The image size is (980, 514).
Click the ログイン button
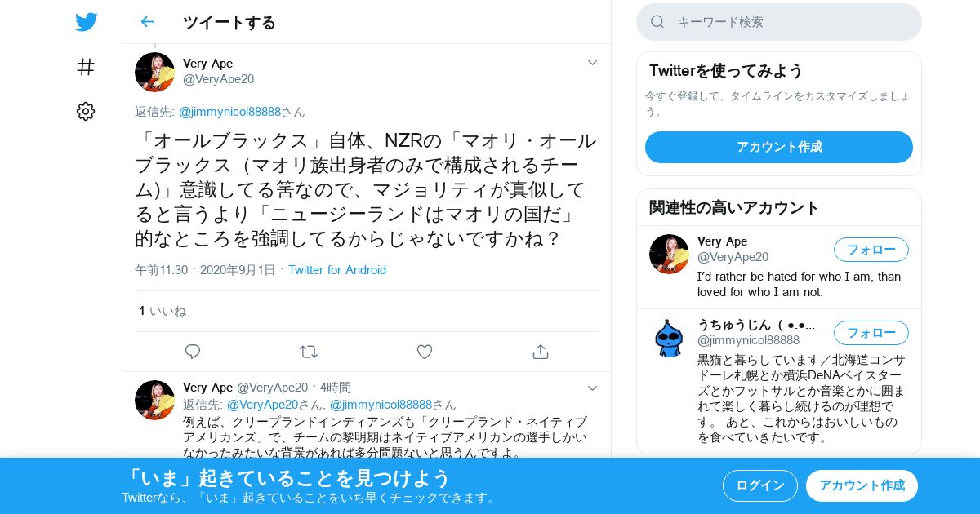pyautogui.click(x=760, y=485)
